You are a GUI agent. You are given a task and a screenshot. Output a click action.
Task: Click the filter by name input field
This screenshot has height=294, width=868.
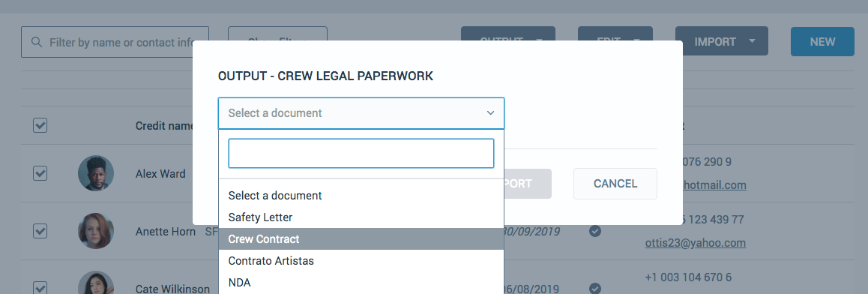click(x=115, y=42)
